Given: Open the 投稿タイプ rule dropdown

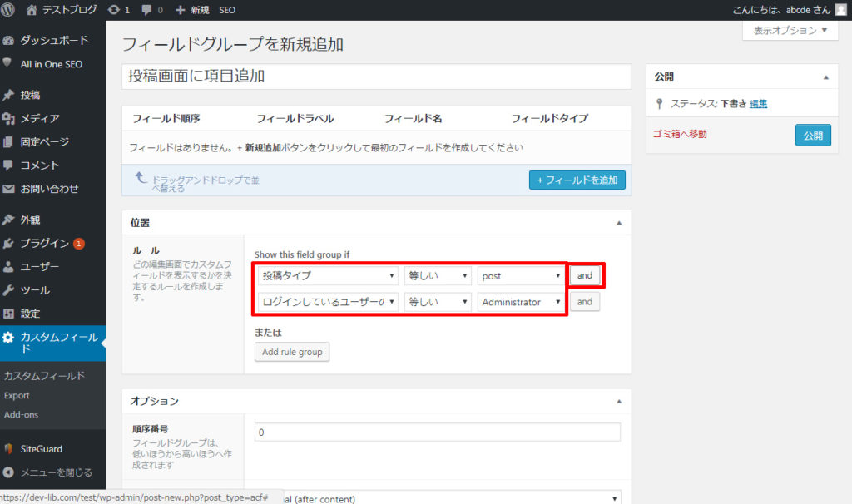Looking at the screenshot, I should pyautogui.click(x=328, y=275).
